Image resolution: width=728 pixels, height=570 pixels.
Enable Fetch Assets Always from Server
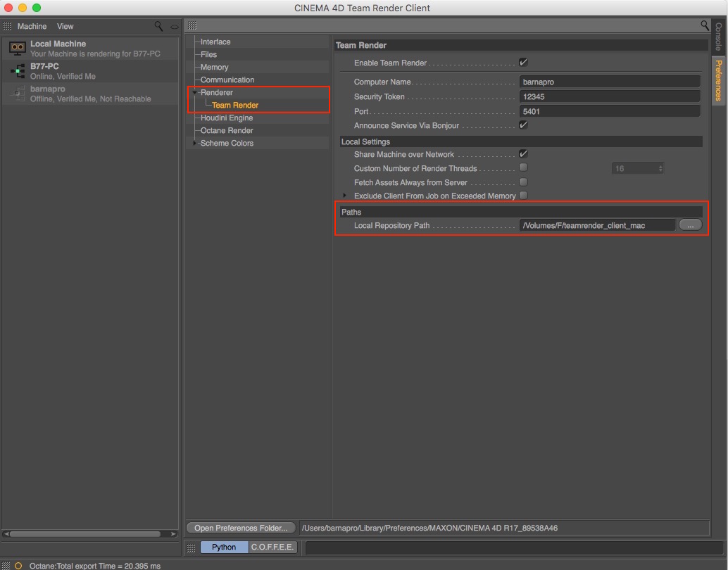click(523, 182)
